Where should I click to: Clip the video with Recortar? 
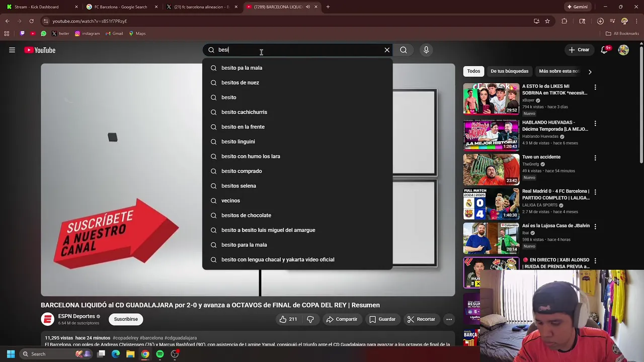point(421,319)
